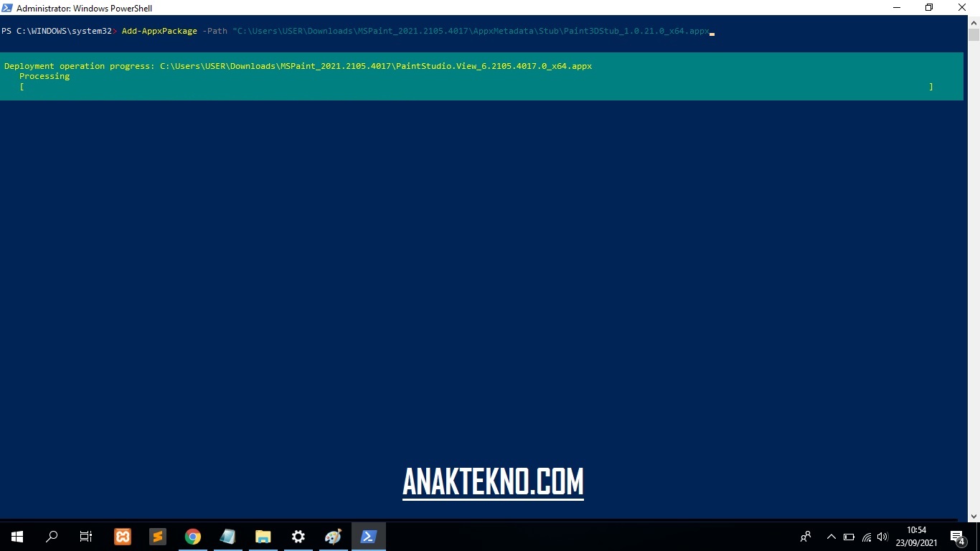Click the -Path parameter text

[215, 32]
